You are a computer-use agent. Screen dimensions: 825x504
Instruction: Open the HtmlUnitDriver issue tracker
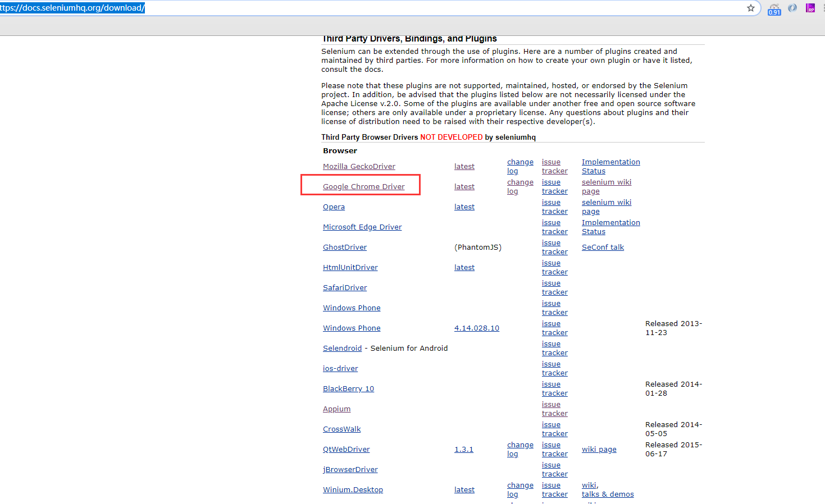coord(555,267)
